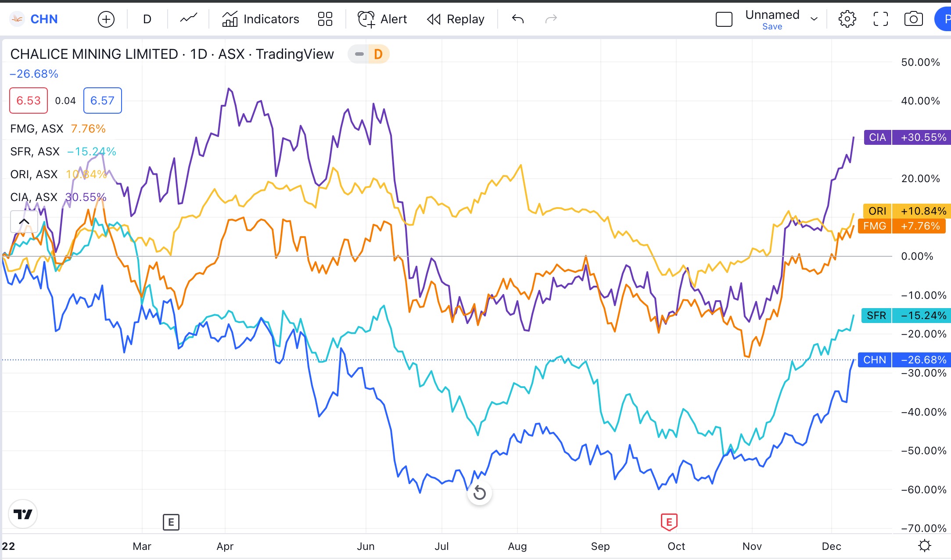951x560 pixels.
Task: Click the CHN symbol search
Action: 44,19
